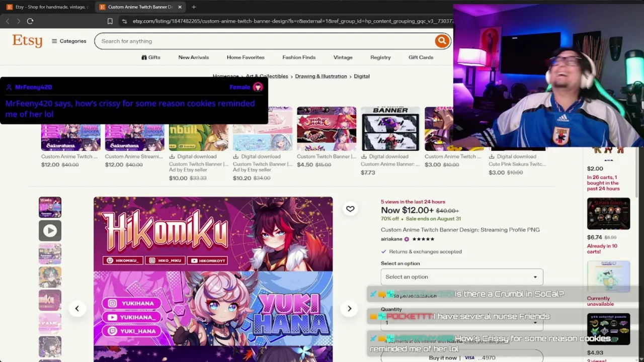Show the next listing image

(349, 308)
